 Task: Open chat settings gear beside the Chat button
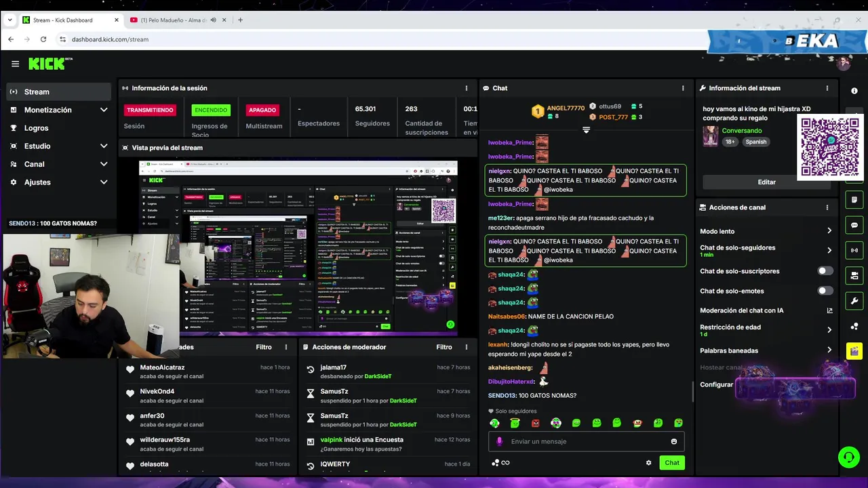(648, 463)
